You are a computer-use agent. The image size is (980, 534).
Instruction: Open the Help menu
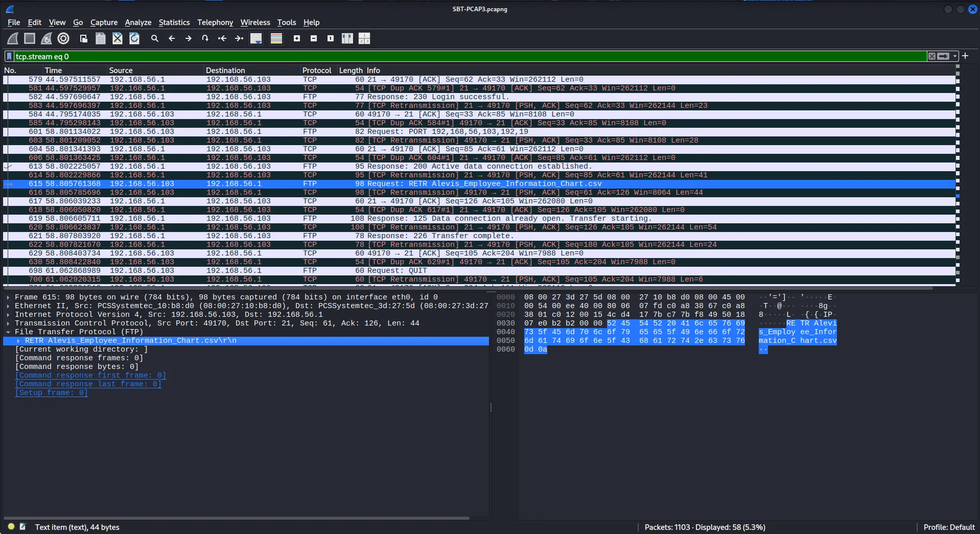tap(311, 22)
